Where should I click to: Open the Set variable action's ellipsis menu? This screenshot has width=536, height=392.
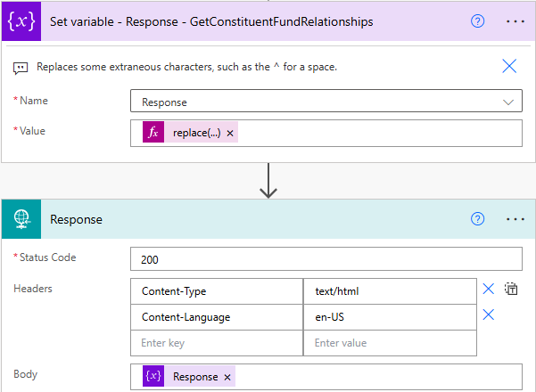[515, 20]
